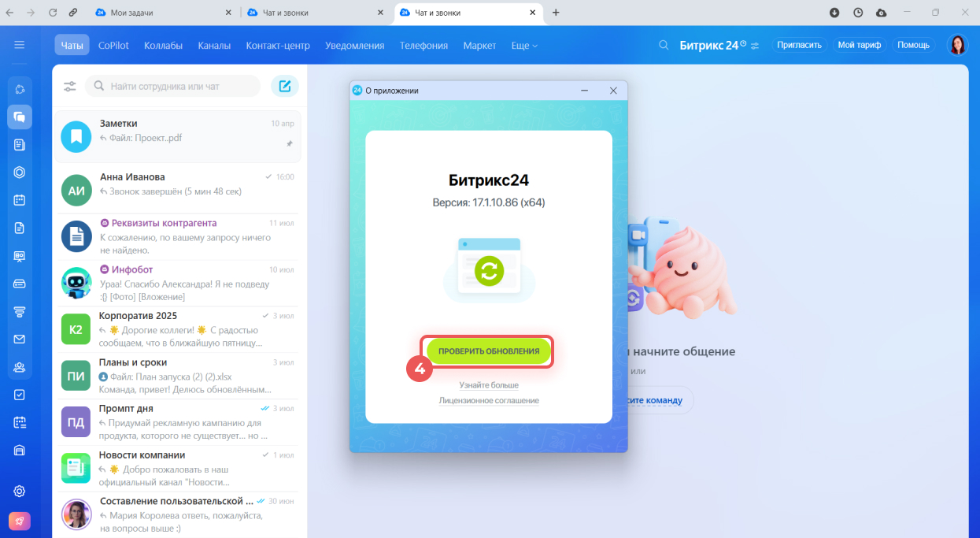
Task: Click the link icon in browser toolbar
Action: coord(73,13)
